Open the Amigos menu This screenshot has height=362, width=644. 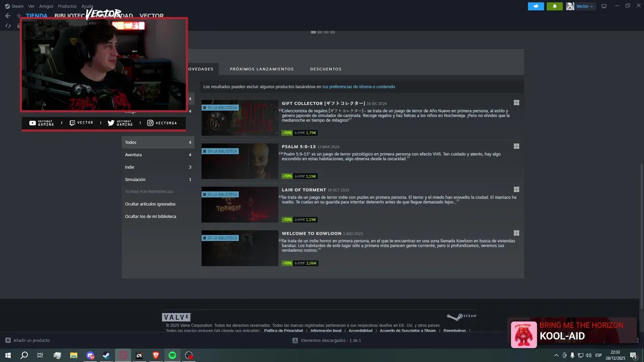tap(46, 6)
